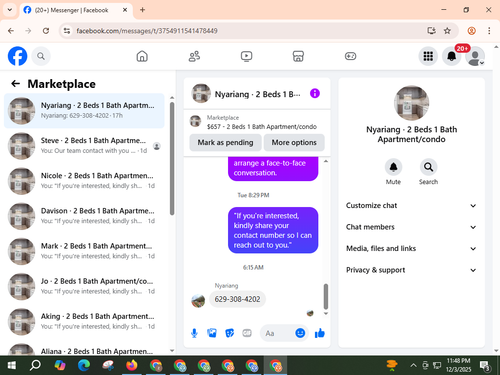Open the Nicole conversation in the list
500x375 pixels.
point(84,181)
